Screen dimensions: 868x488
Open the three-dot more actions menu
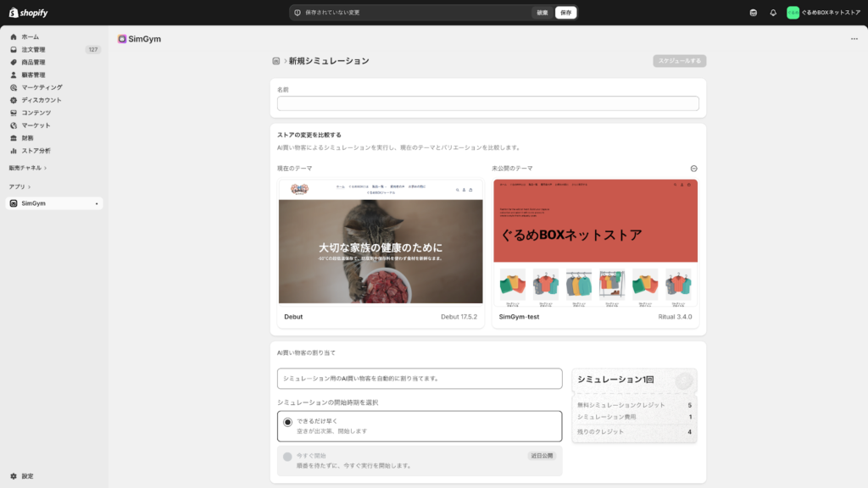pos(854,39)
